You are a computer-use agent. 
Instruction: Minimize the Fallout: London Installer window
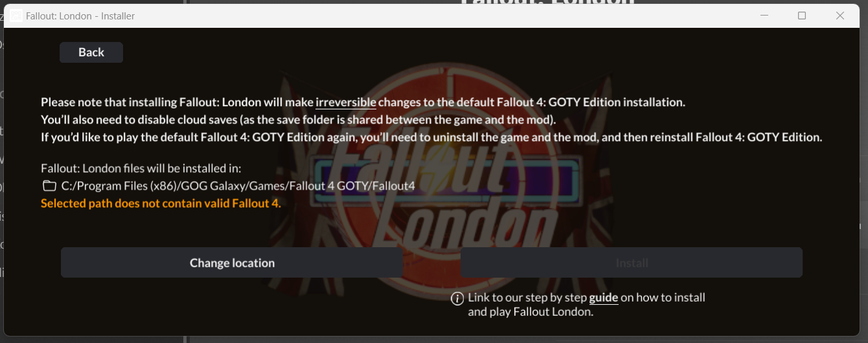coord(764,16)
